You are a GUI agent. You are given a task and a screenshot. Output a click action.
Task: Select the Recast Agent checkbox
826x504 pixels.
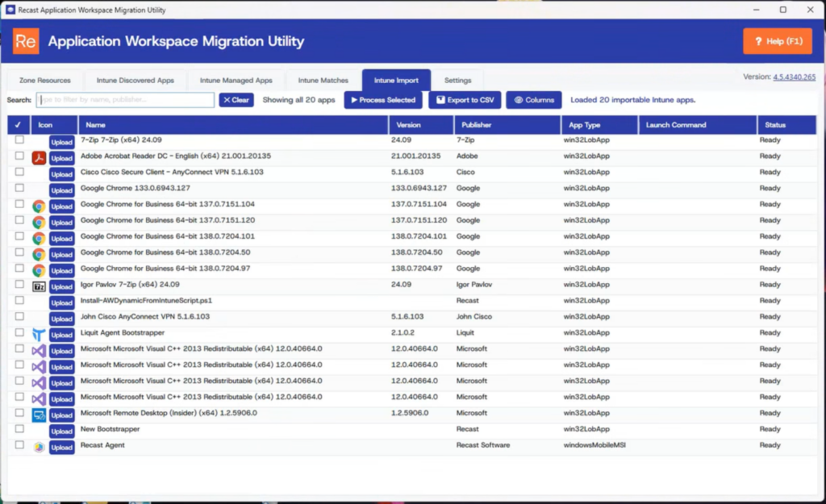[x=19, y=445]
